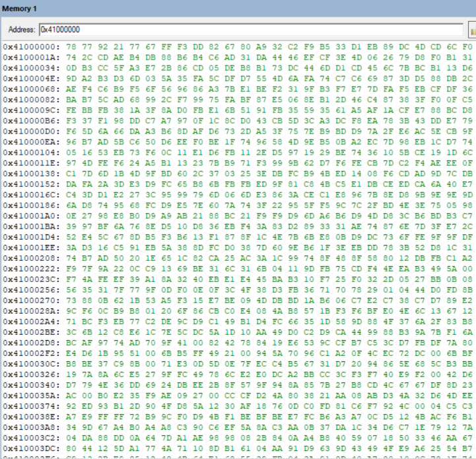Click byte 05 starting row 0x41000104
The width and height of the screenshot is (476, 459).
71,153
